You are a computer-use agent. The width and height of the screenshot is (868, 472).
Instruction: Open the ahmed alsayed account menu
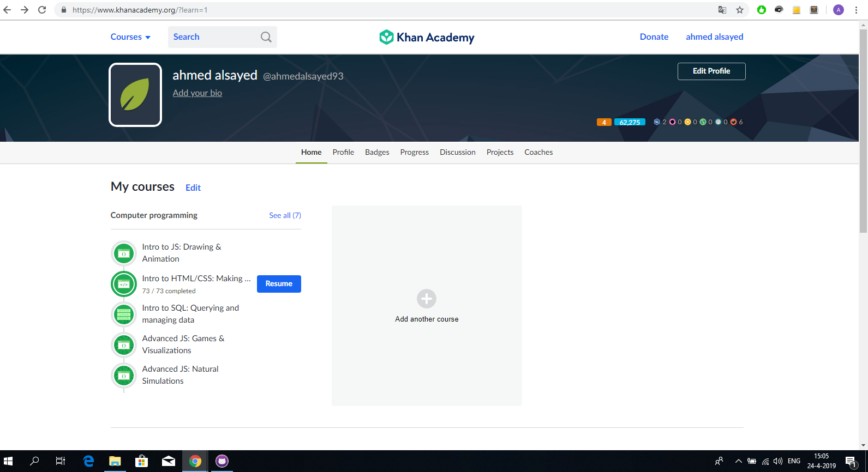715,37
